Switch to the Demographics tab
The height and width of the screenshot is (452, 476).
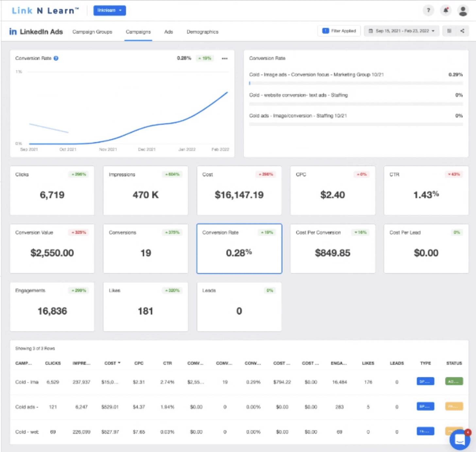click(202, 32)
